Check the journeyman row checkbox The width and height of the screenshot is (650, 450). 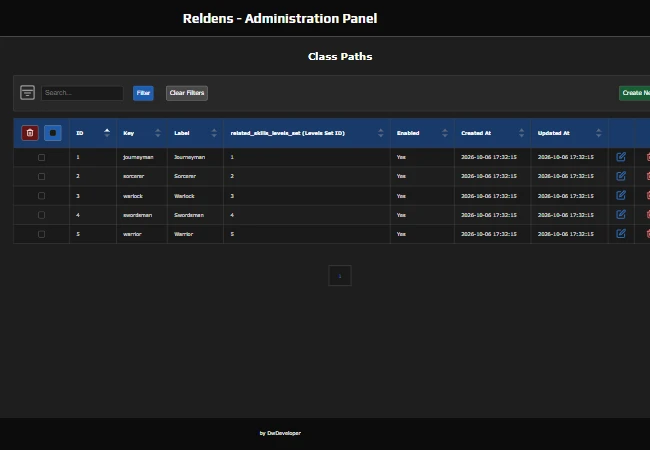(x=41, y=157)
